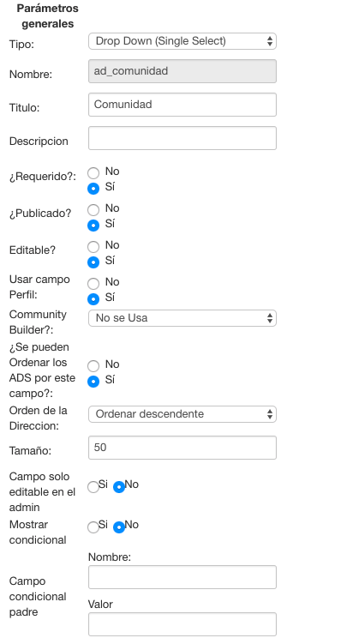The height and width of the screenshot is (644, 353).
Task: Select No for ¿Requerido?
Action: click(93, 173)
